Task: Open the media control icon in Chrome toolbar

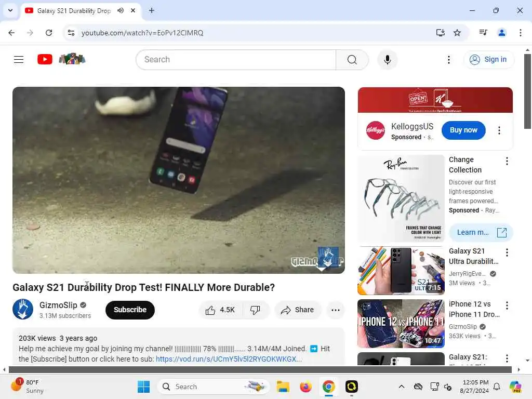Action: coord(483,33)
